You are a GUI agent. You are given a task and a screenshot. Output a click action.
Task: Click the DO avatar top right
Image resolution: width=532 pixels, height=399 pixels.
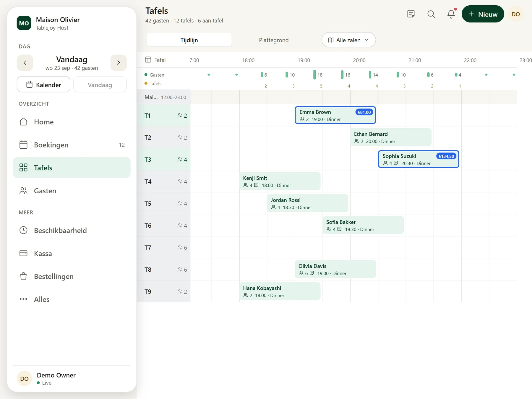coord(515,14)
